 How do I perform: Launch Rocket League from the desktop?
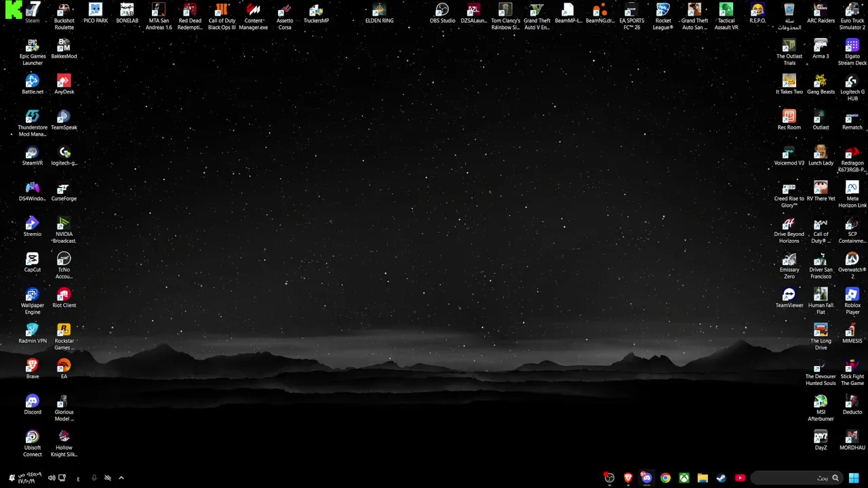663,16
